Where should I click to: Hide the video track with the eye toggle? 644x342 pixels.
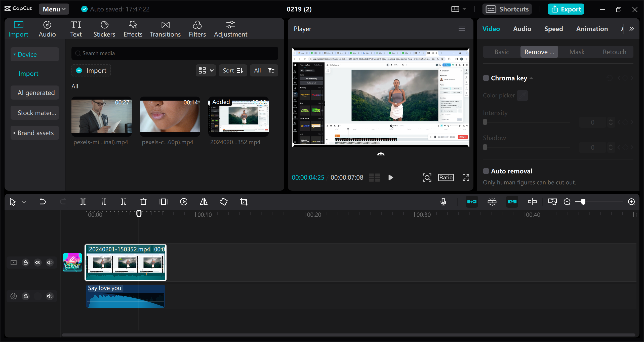click(x=38, y=262)
